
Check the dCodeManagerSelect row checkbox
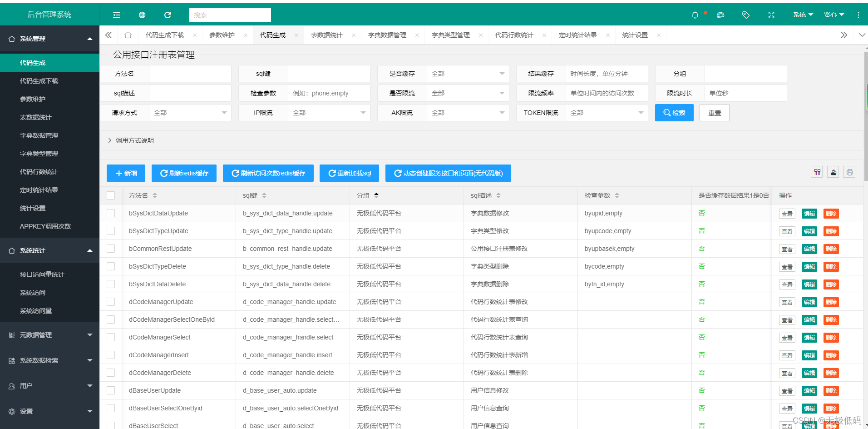coord(111,337)
